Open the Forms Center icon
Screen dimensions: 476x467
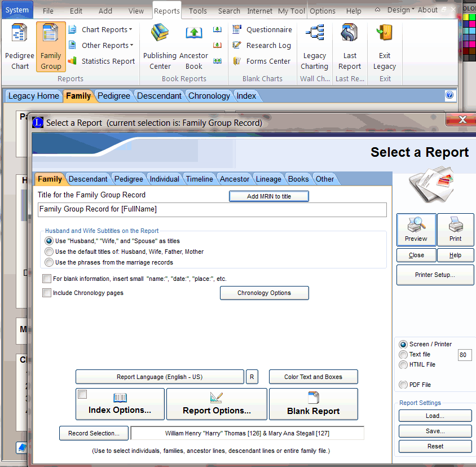pos(237,61)
